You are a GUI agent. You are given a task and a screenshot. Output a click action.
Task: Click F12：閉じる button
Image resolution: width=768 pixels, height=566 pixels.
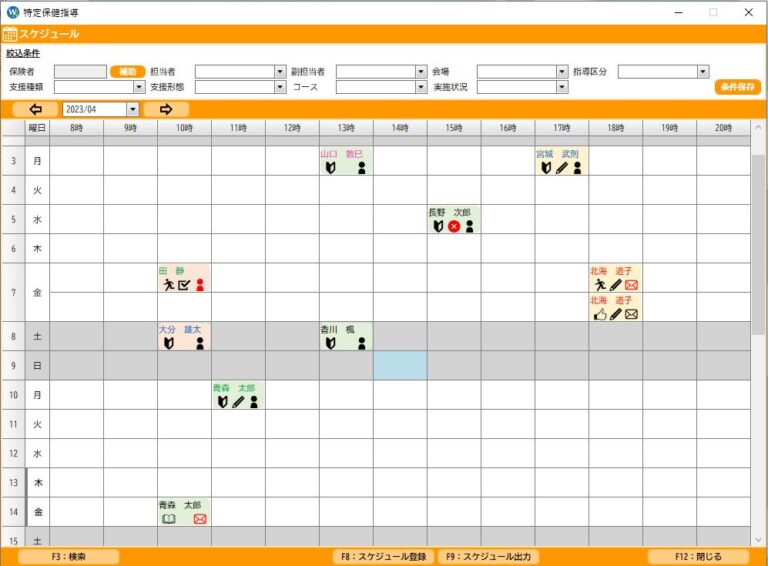tap(698, 557)
